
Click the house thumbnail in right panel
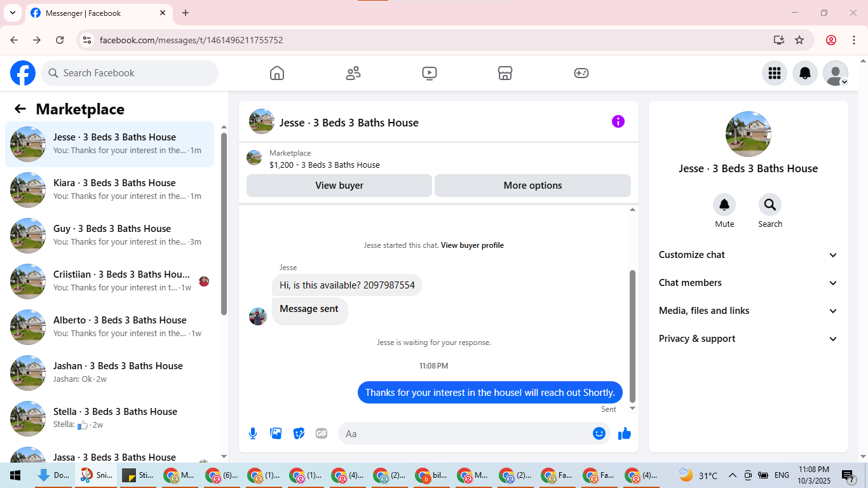coord(749,134)
